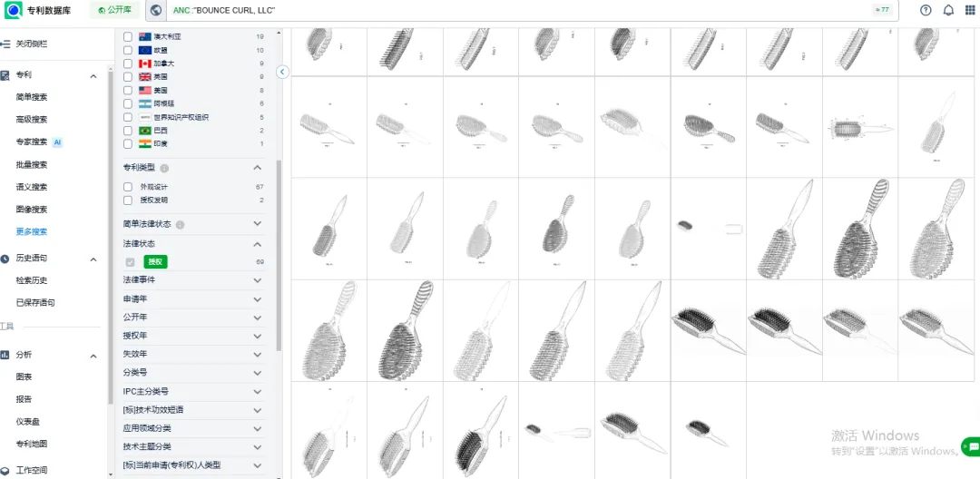Image resolution: width=980 pixels, height=479 pixels.
Task: Click info icon beside 简单法律状态
Action: [180, 225]
